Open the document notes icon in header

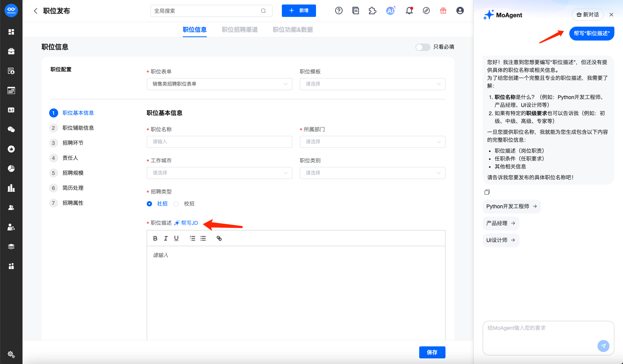point(356,11)
